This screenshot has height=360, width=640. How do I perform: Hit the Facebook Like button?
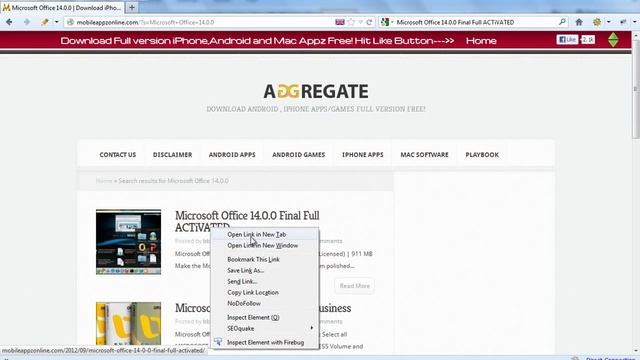coord(567,40)
